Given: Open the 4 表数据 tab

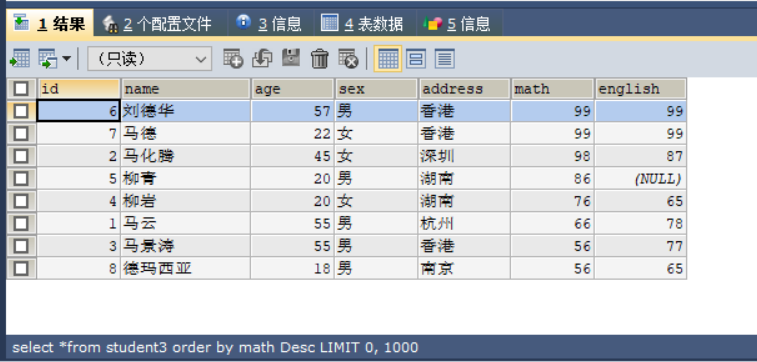Looking at the screenshot, I should coord(365,23).
